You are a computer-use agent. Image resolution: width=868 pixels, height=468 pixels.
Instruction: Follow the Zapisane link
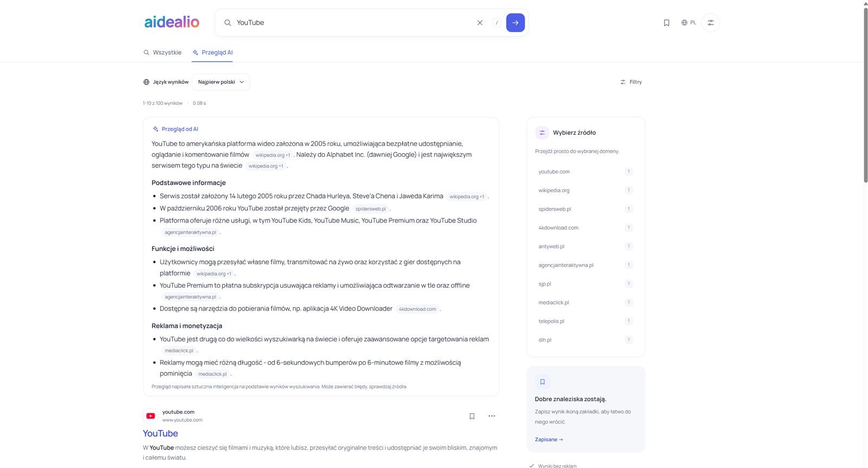[x=549, y=440]
